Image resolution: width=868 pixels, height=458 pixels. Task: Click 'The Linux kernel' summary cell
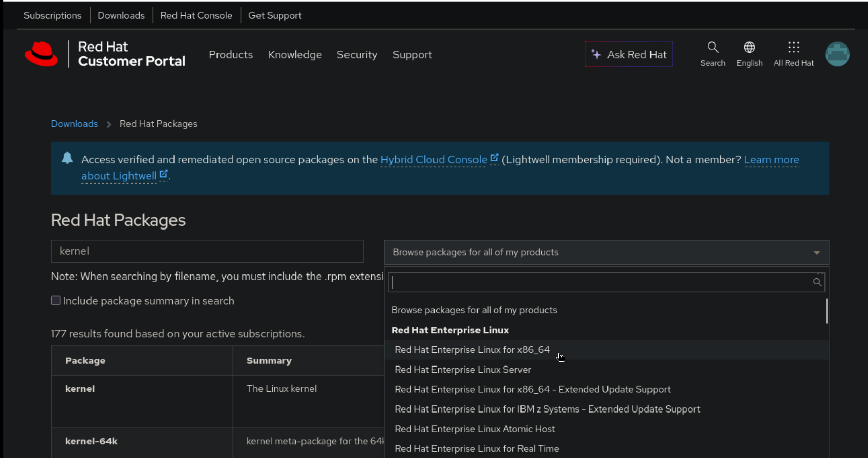[282, 389]
